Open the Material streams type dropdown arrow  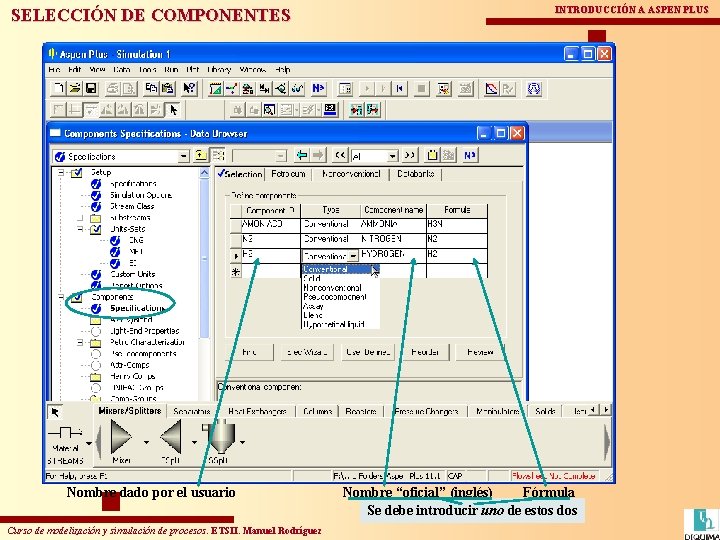point(89,443)
